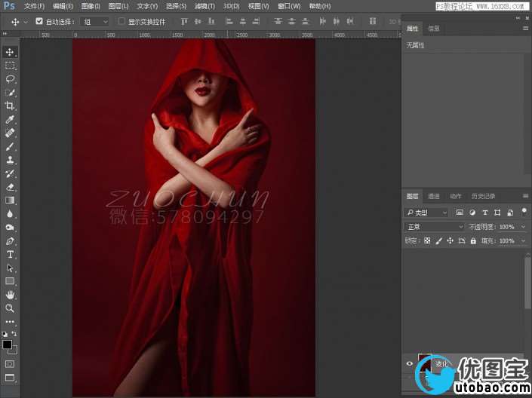Image resolution: width=532 pixels, height=398 pixels.
Task: Select the Blur tool
Action: (10, 214)
